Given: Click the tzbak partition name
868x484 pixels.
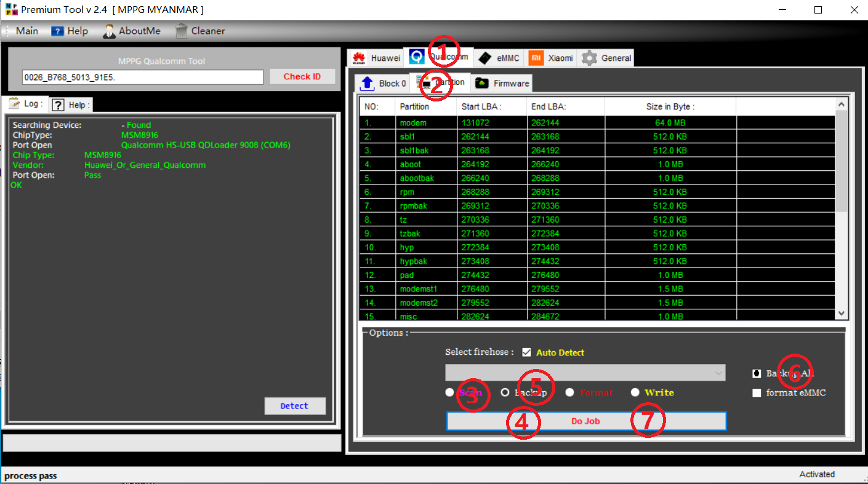Looking at the screenshot, I should coord(410,234).
